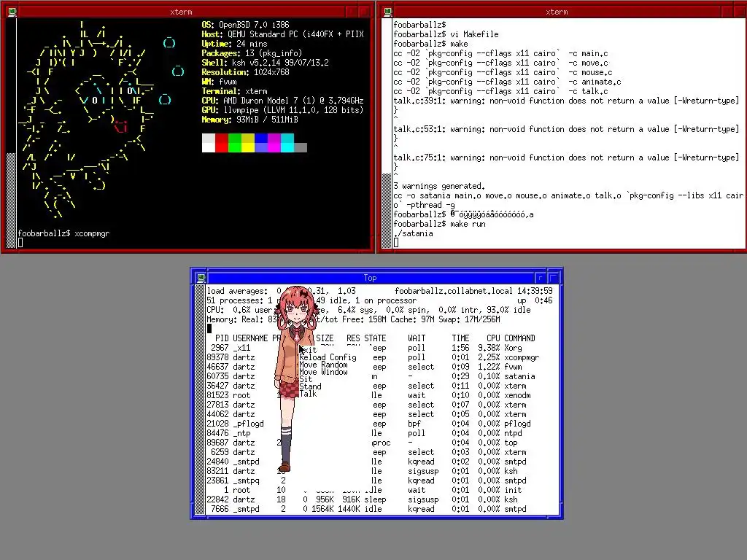Screen dimensions: 747x560
Task: Click the xcompmgr process entry in top
Action: point(522,357)
